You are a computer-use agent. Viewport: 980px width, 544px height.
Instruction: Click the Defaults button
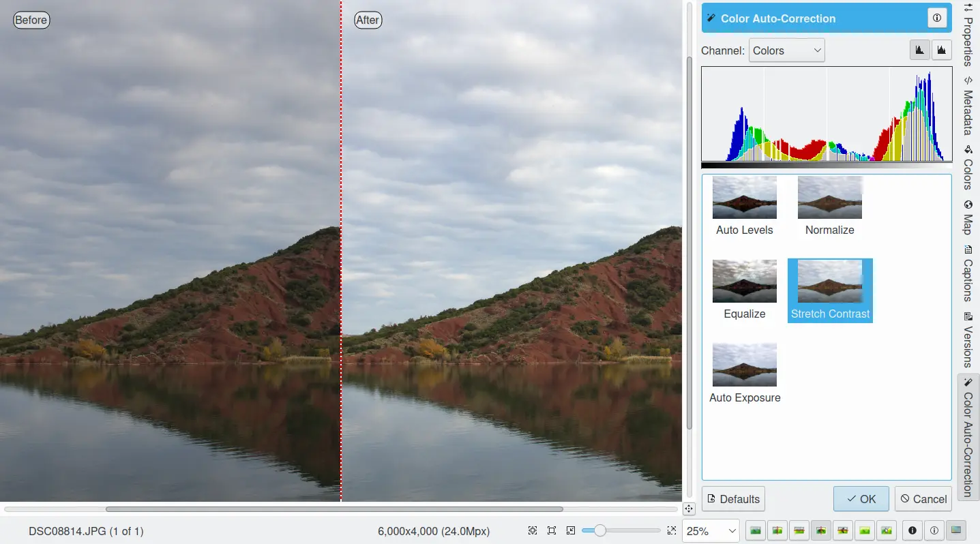click(733, 499)
